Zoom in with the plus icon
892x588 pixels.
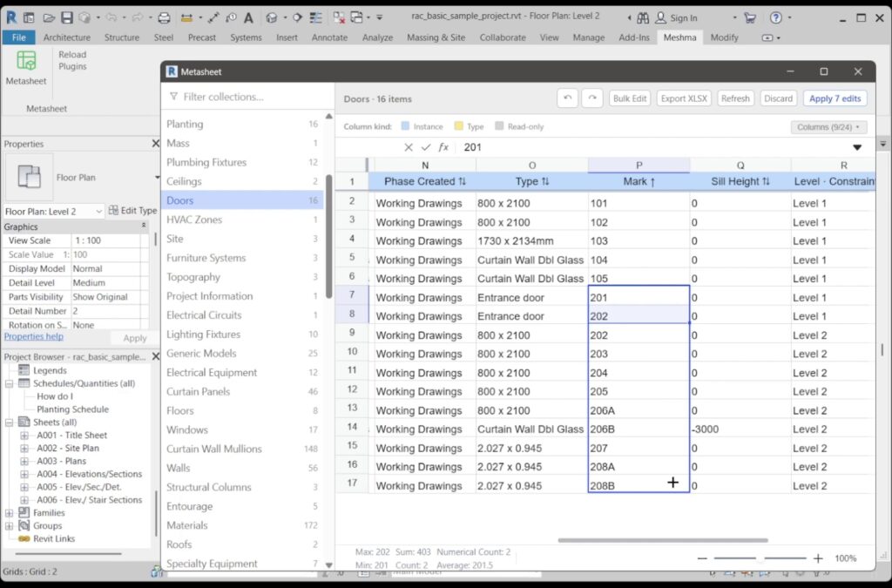coord(818,558)
